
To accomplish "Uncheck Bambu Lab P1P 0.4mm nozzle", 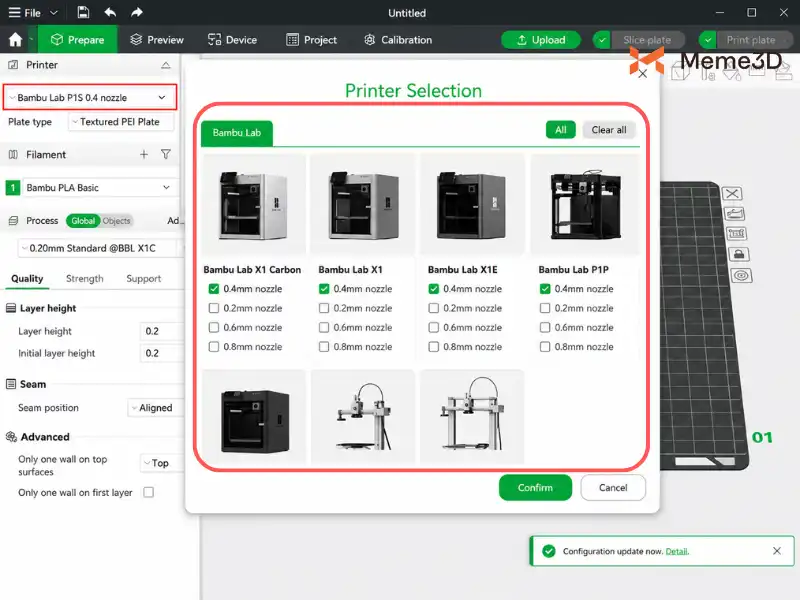I will pos(545,289).
